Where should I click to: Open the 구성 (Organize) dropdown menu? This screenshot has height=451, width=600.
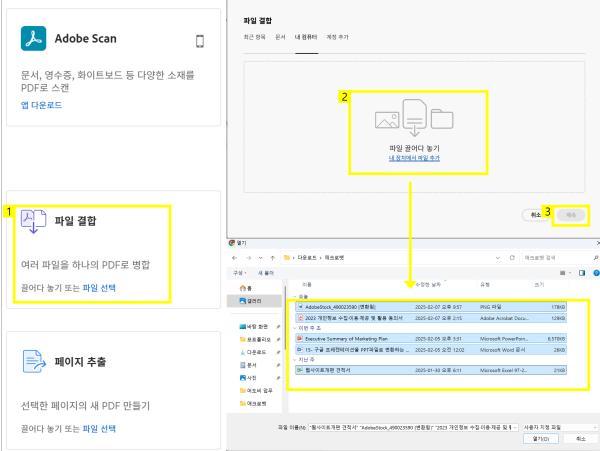tap(240, 273)
